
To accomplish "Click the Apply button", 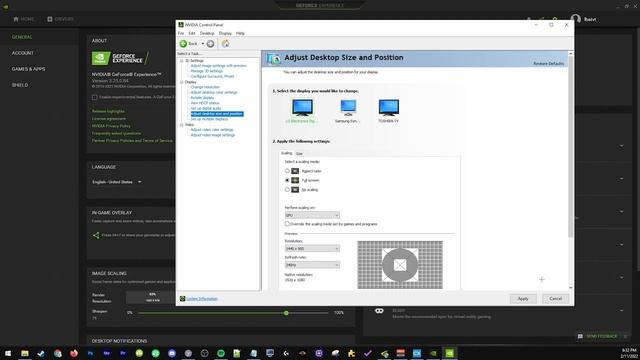I will coord(523,299).
